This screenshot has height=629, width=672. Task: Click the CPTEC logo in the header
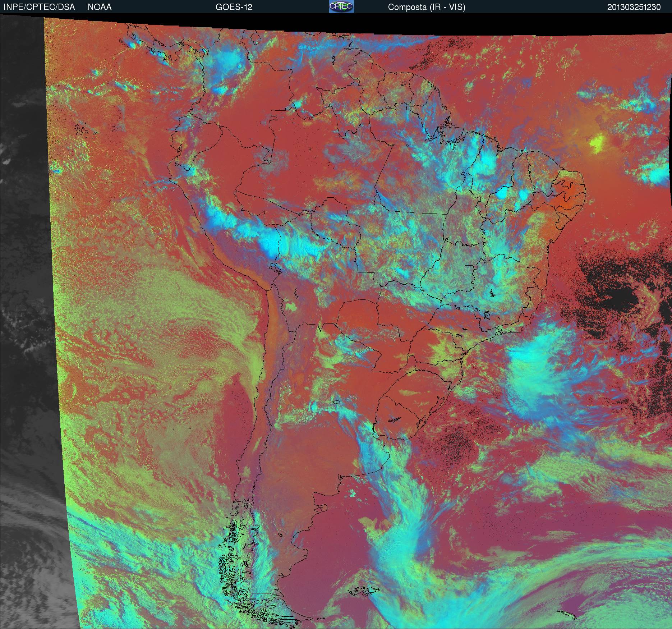click(x=341, y=6)
